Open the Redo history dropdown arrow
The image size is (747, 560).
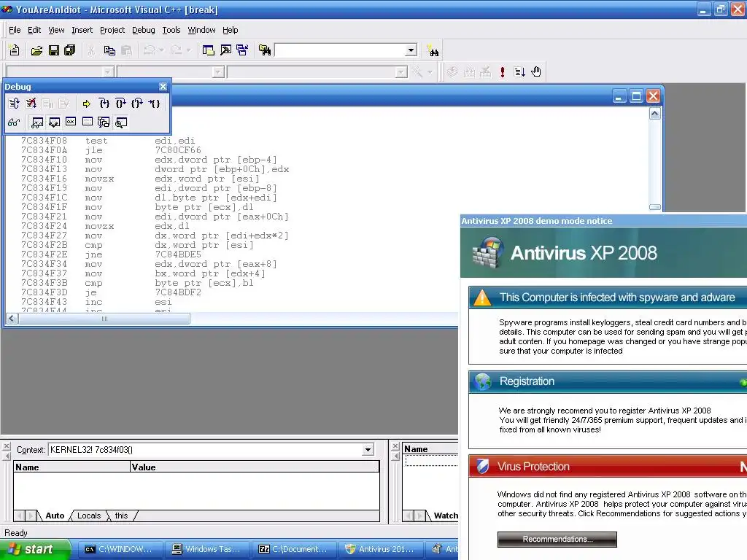189,50
